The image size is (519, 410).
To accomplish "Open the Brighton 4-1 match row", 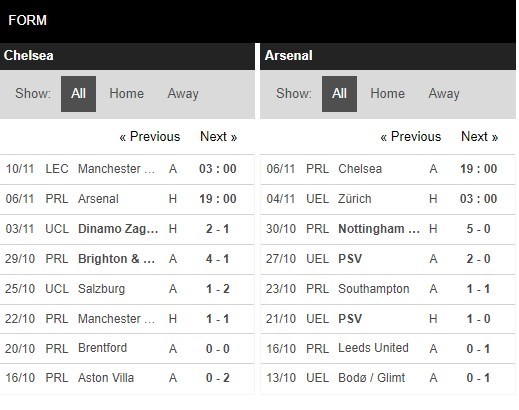I will tap(127, 259).
